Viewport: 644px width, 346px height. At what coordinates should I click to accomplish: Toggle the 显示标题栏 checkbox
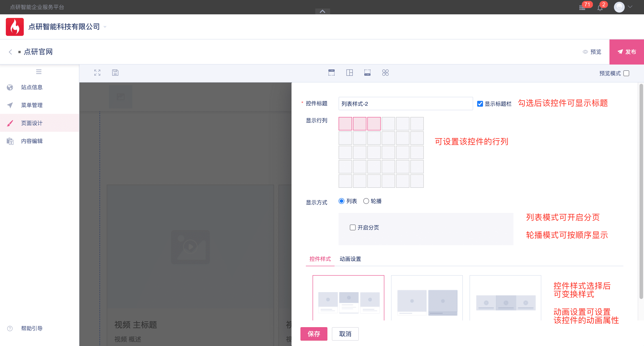coord(480,104)
